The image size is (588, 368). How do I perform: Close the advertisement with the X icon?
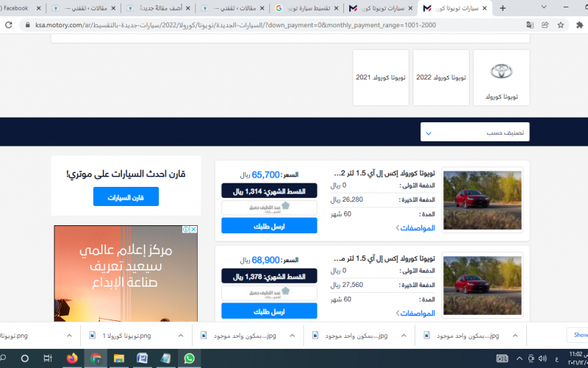tap(193, 230)
